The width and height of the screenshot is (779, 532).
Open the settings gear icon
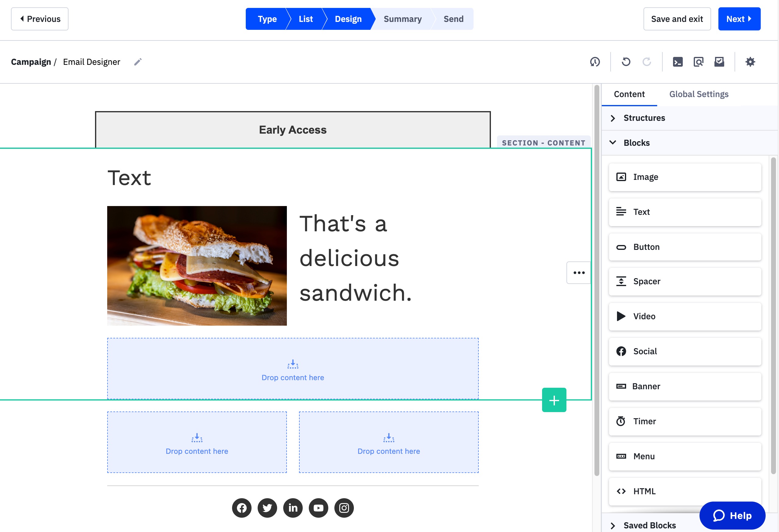point(750,61)
